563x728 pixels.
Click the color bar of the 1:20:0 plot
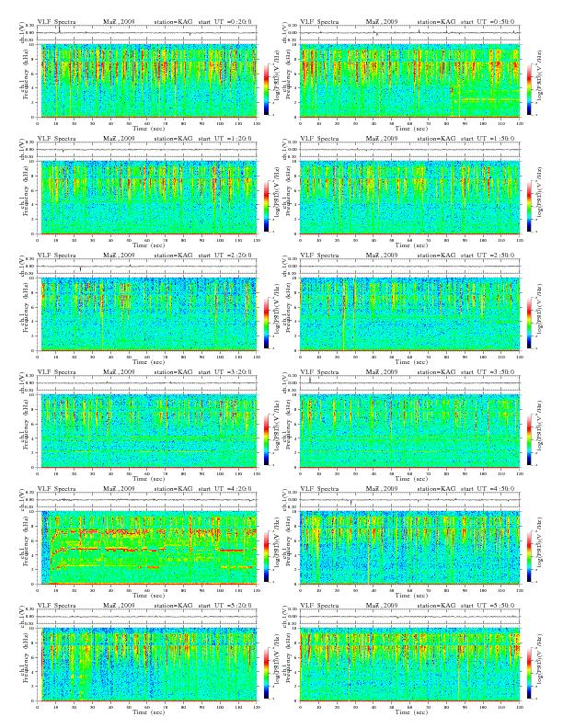(266, 206)
